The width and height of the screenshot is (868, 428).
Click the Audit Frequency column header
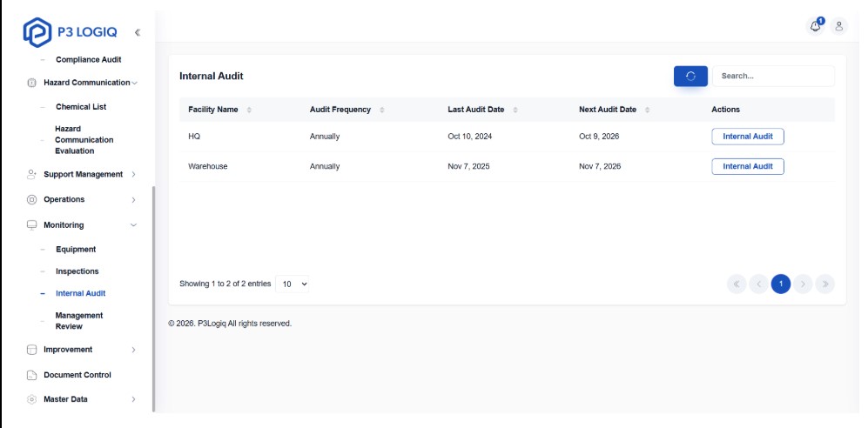coord(340,110)
